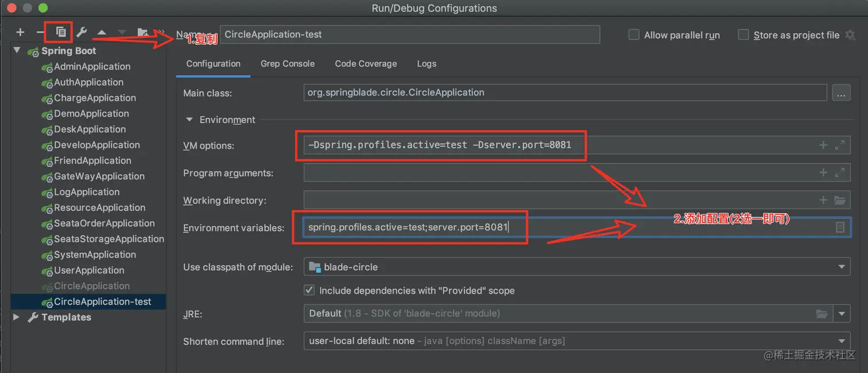The width and height of the screenshot is (868, 373).
Task: Collapse the Environment section
Action: pos(189,120)
